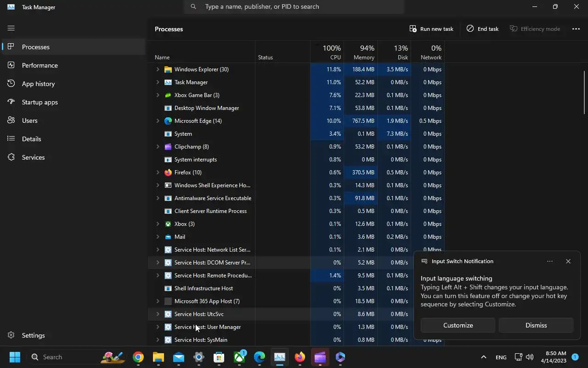Open Clipchamp from the taskbar
This screenshot has height=368, width=588.
pos(320,357)
